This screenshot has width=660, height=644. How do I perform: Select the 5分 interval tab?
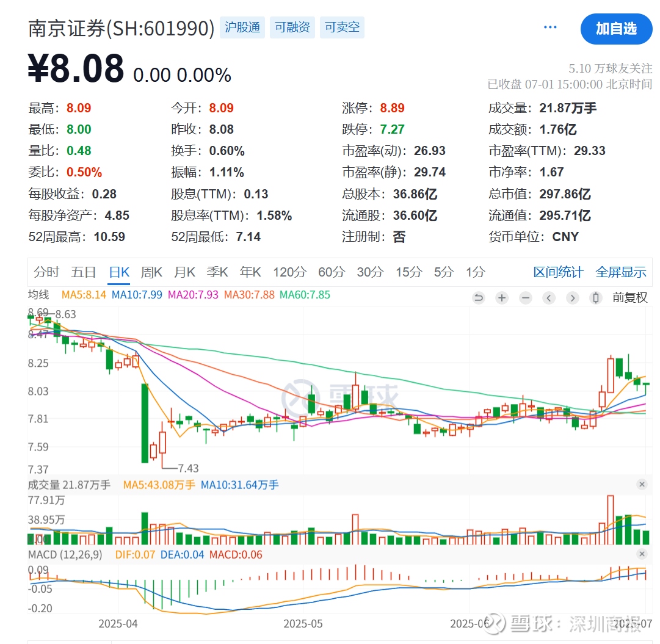(x=444, y=272)
